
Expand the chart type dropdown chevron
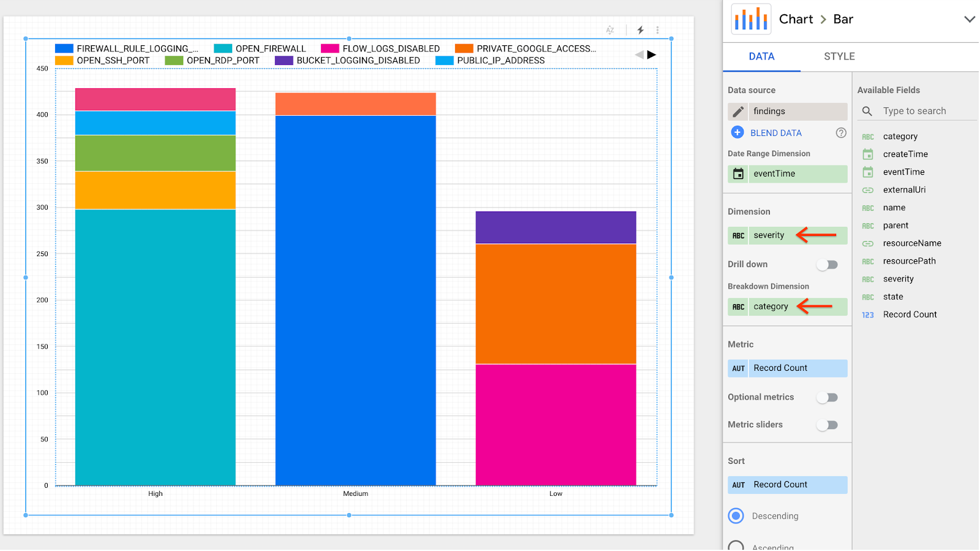pyautogui.click(x=969, y=19)
